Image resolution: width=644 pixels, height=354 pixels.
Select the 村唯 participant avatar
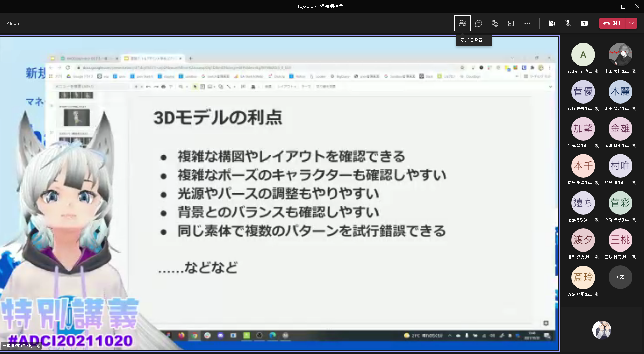(620, 166)
